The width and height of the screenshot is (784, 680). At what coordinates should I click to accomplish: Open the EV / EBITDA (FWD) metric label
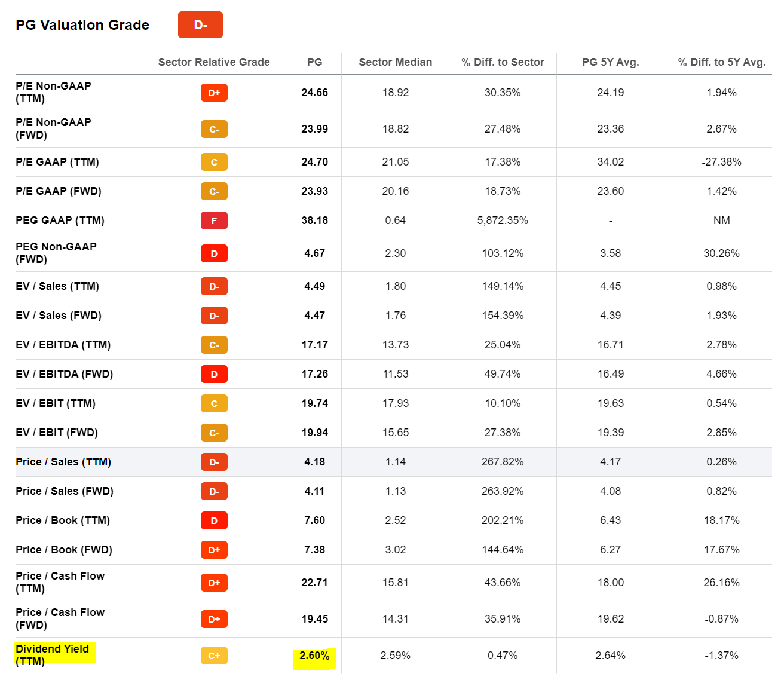pos(65,374)
